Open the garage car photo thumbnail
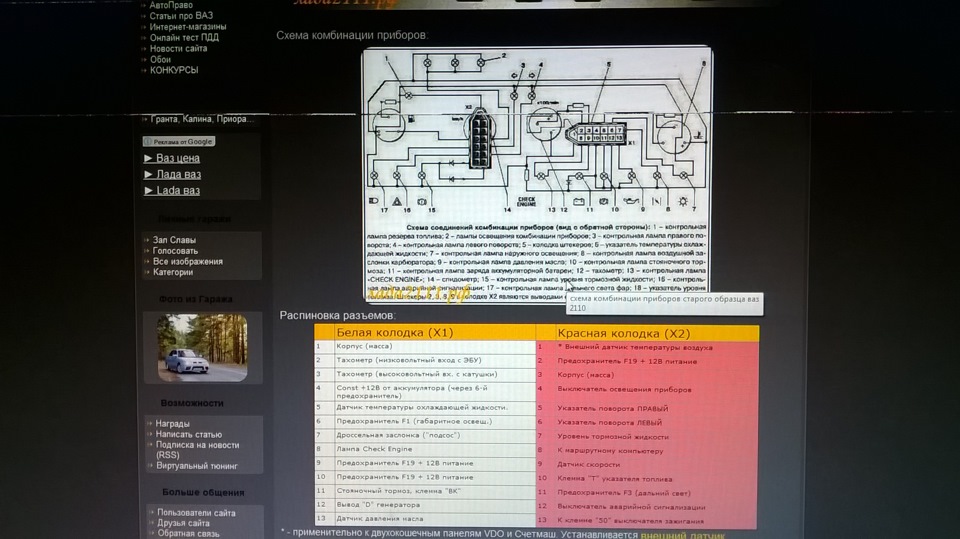 coord(203,348)
